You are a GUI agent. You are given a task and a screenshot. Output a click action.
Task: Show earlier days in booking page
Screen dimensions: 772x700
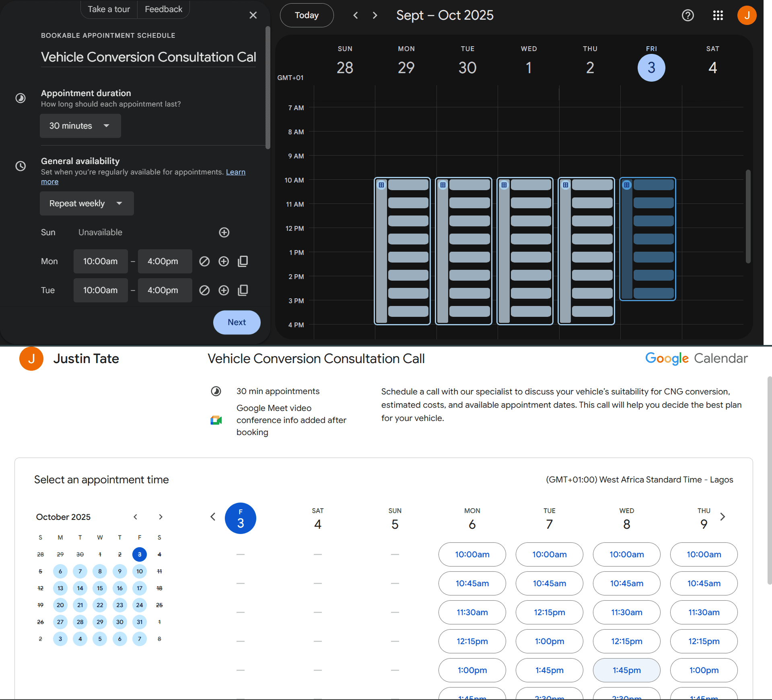click(213, 517)
